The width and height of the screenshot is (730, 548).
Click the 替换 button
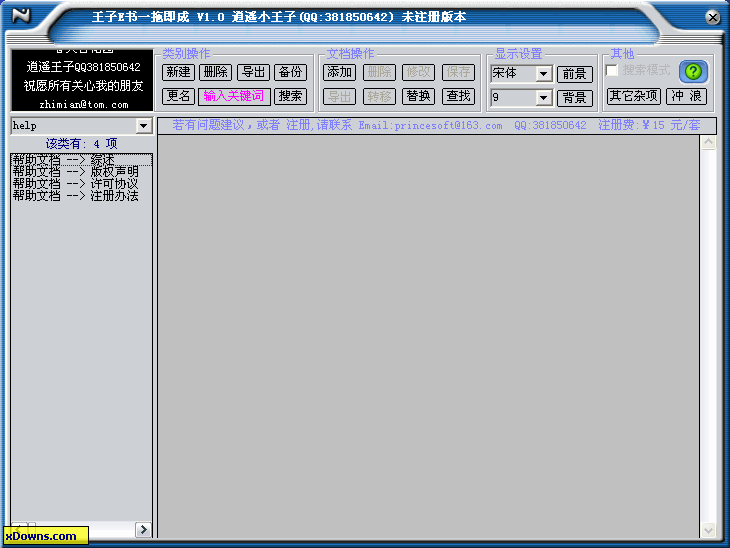coord(419,96)
